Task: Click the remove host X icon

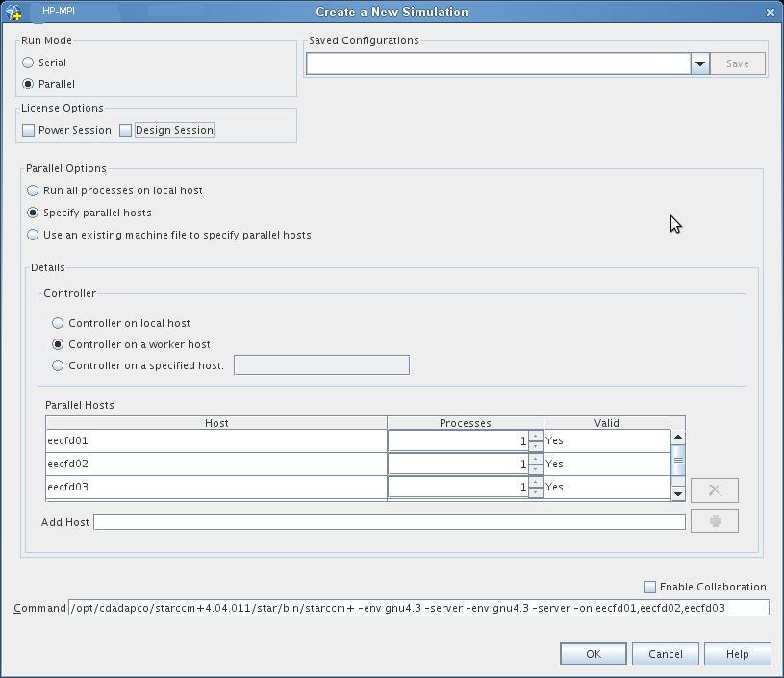Action: coord(715,490)
